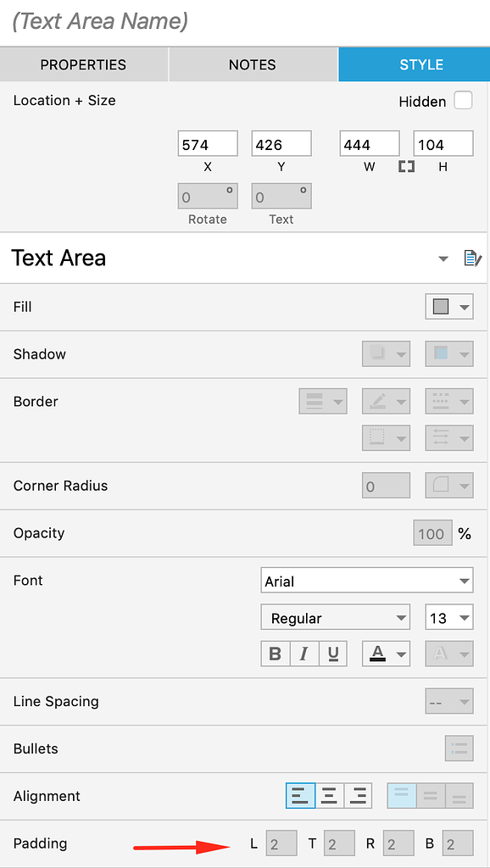Open the font size 13 dropdown
Screen dimensions: 490x868
point(448,617)
